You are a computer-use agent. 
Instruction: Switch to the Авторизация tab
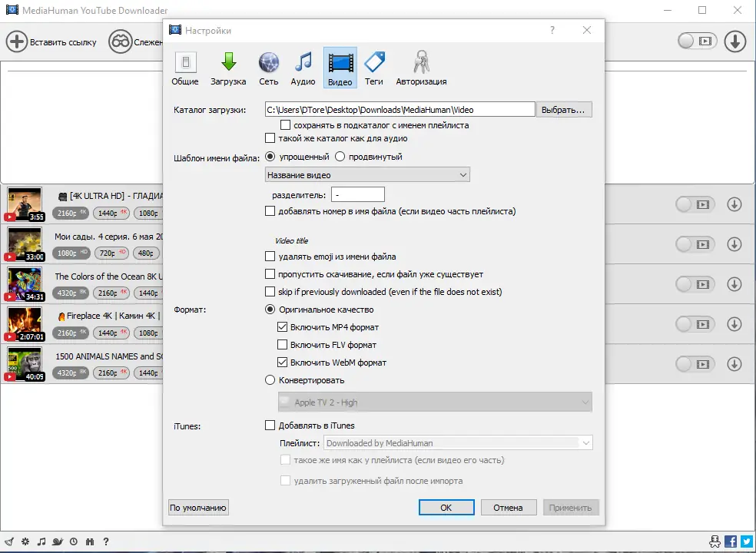(x=421, y=68)
